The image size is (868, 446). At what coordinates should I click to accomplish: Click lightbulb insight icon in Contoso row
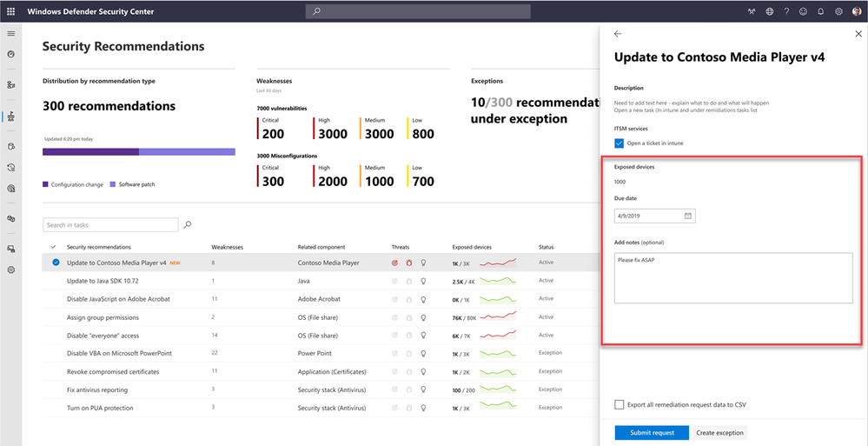coord(423,263)
